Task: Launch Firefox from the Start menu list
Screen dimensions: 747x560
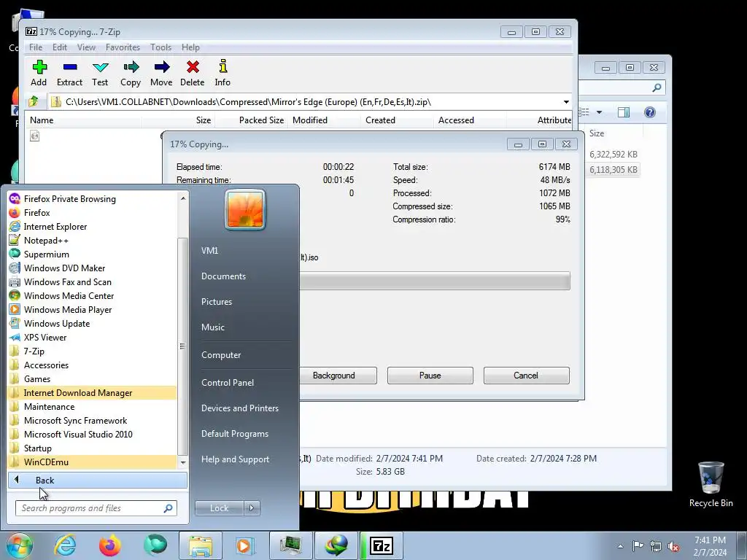Action: pyautogui.click(x=36, y=212)
